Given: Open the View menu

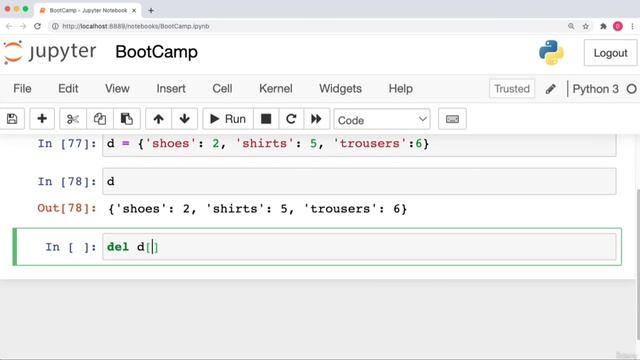Looking at the screenshot, I should [x=117, y=89].
